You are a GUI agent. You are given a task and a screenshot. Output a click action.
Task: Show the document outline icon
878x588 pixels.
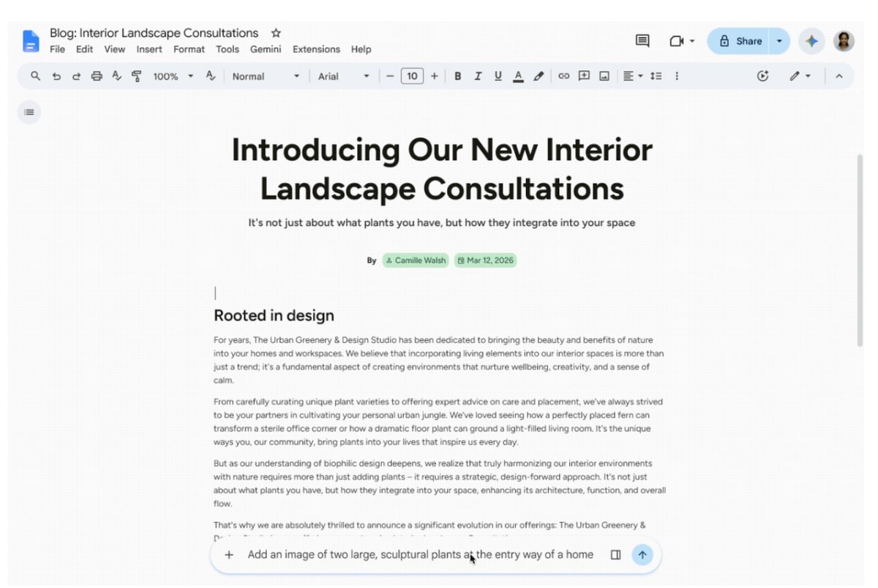[29, 112]
